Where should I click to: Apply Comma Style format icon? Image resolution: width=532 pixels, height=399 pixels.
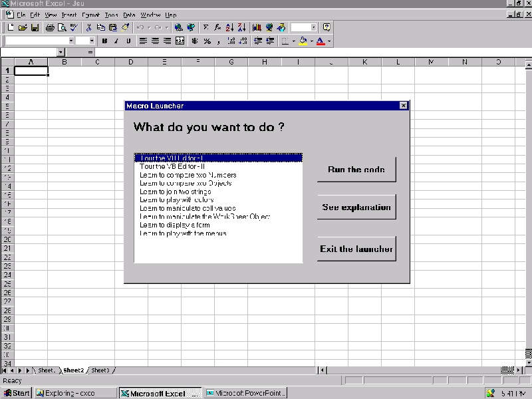tap(219, 41)
